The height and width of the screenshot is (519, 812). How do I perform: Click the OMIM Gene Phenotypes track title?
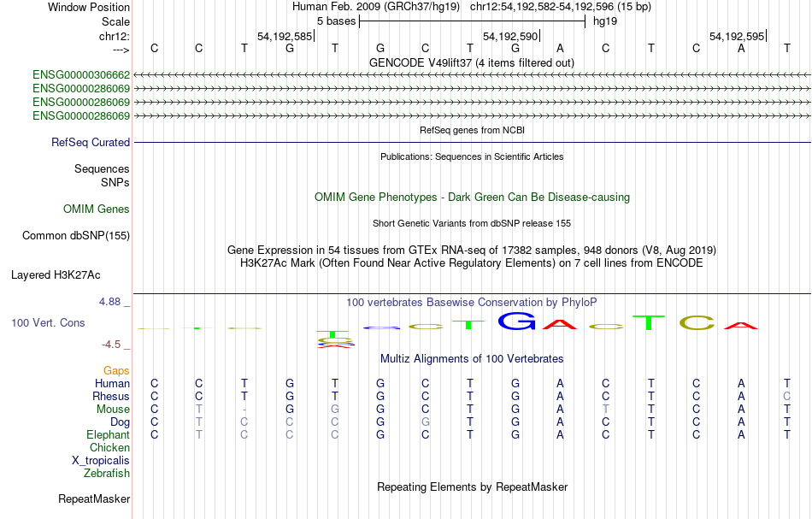point(472,198)
